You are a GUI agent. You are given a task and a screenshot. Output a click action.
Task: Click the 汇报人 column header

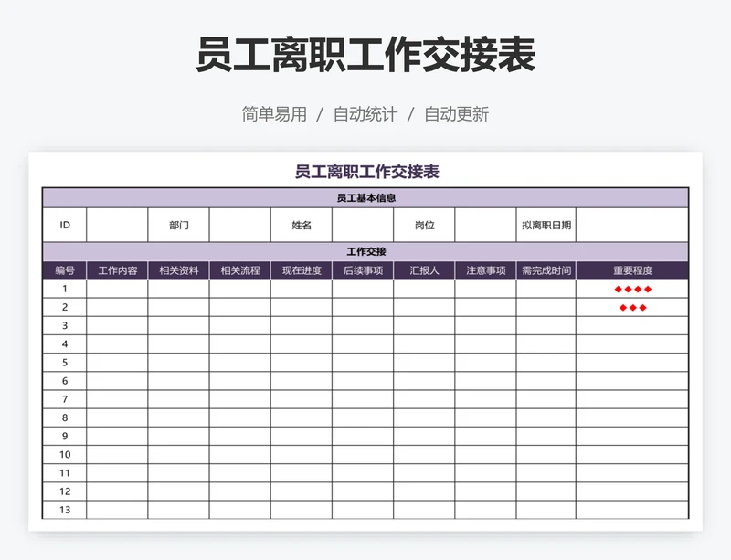pyautogui.click(x=424, y=270)
